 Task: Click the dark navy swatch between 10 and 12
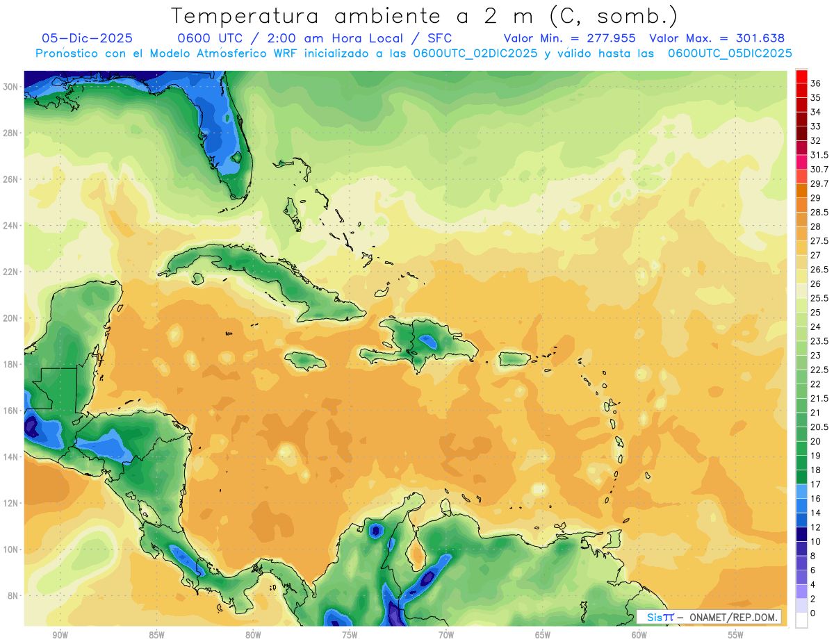coord(801,534)
